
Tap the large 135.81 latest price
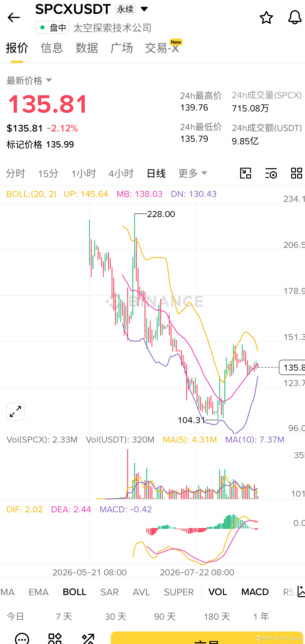tap(47, 104)
